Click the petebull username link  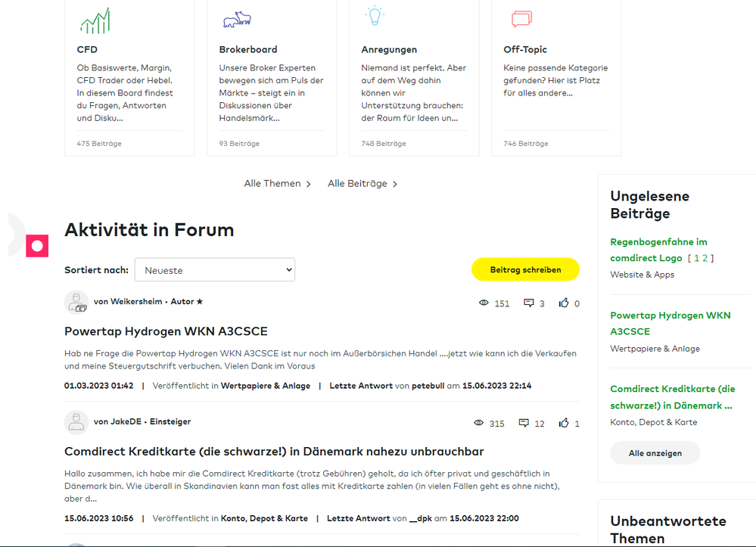tap(427, 386)
